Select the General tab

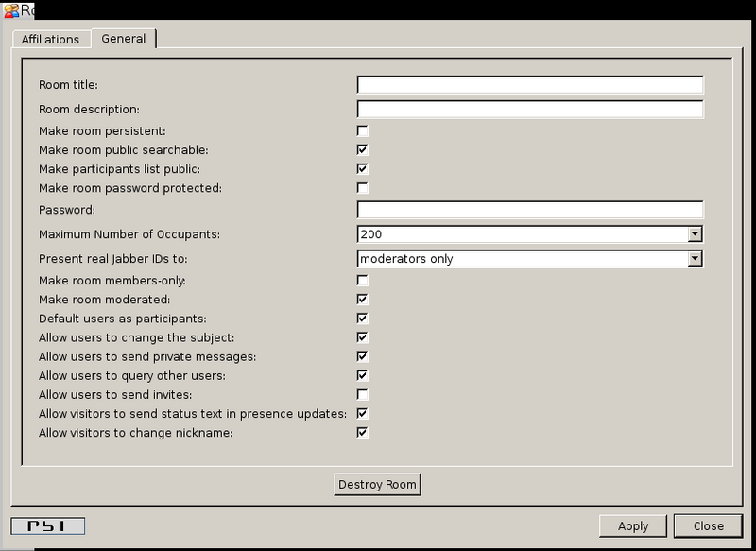coord(124,40)
